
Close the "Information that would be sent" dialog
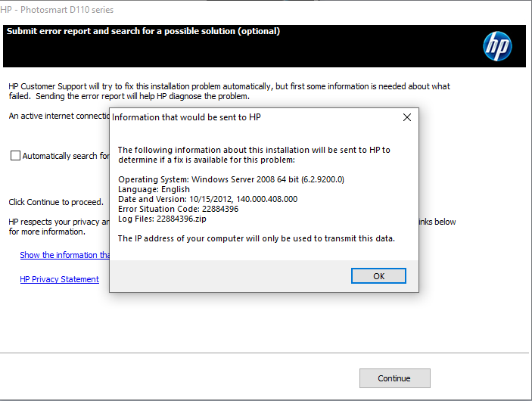click(406, 117)
